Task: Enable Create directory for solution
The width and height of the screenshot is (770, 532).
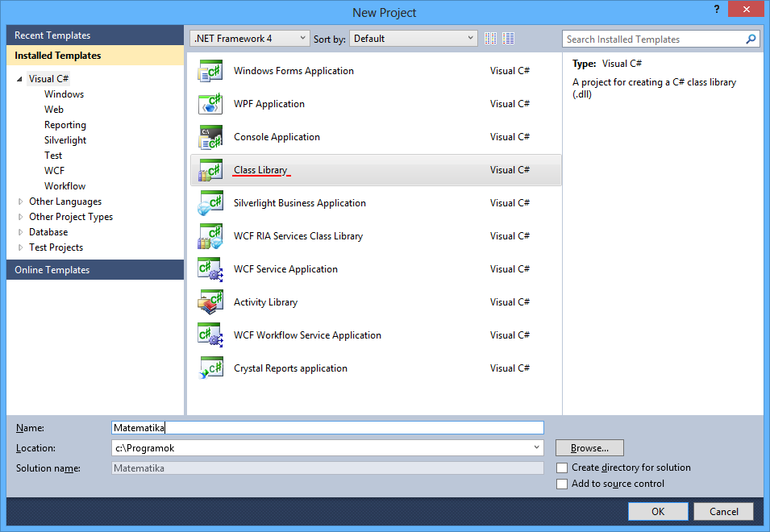Action: coord(562,468)
